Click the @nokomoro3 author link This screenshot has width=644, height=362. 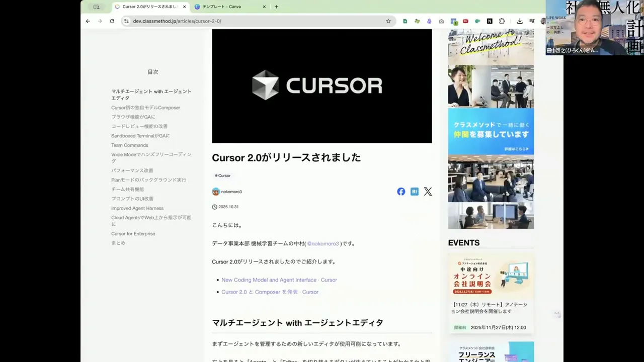[324, 243]
